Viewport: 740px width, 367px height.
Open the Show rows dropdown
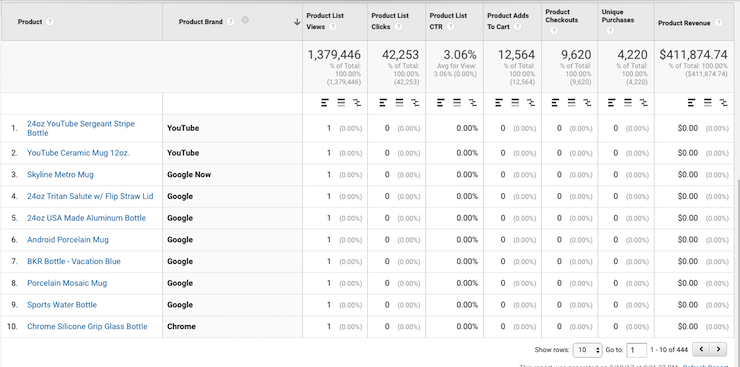coord(588,350)
